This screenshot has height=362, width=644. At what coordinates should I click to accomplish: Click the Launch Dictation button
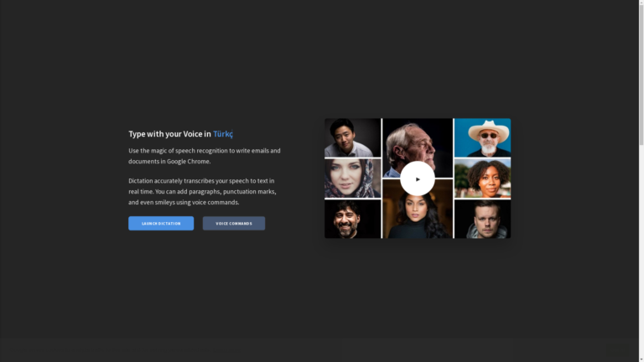tap(161, 224)
